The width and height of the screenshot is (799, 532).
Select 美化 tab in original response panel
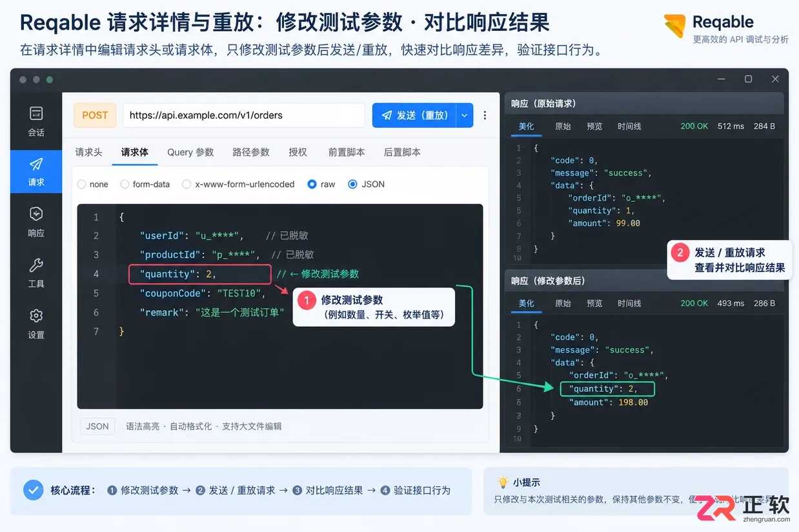coord(527,126)
